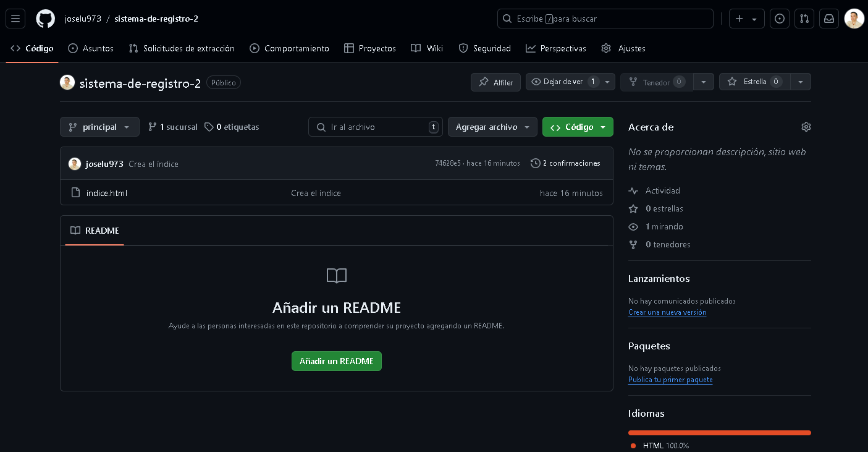Pin the repository with Alfiler button

pos(495,82)
